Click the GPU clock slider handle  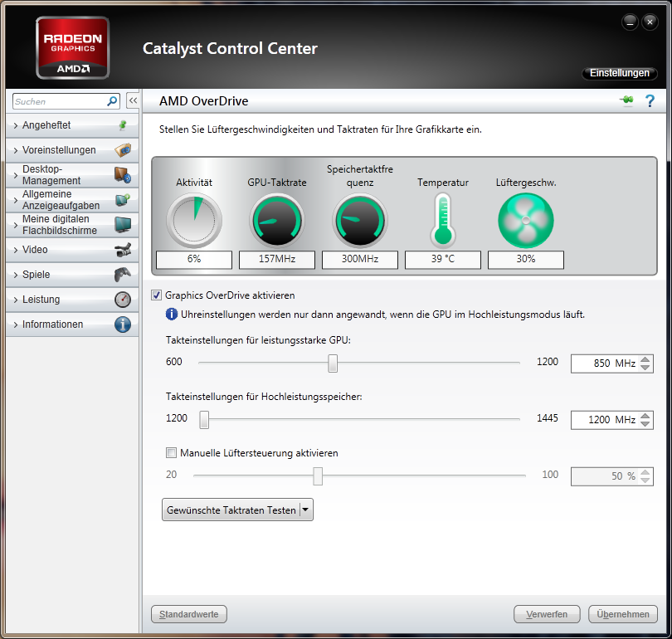tap(333, 363)
